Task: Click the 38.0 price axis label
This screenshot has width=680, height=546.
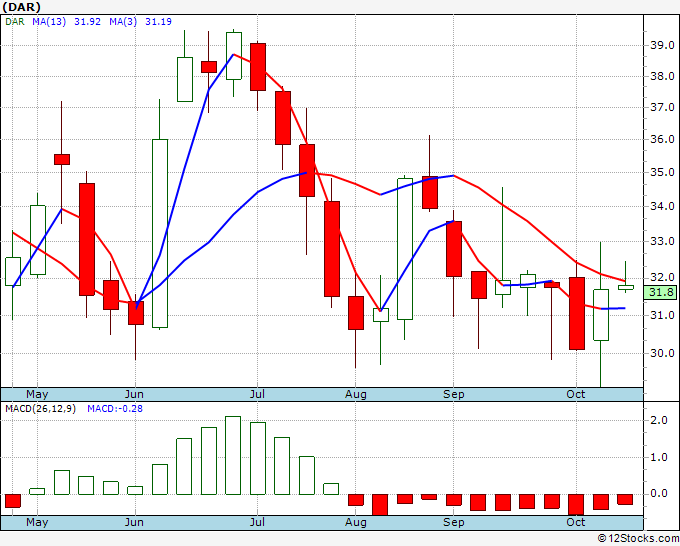Action: (662, 76)
